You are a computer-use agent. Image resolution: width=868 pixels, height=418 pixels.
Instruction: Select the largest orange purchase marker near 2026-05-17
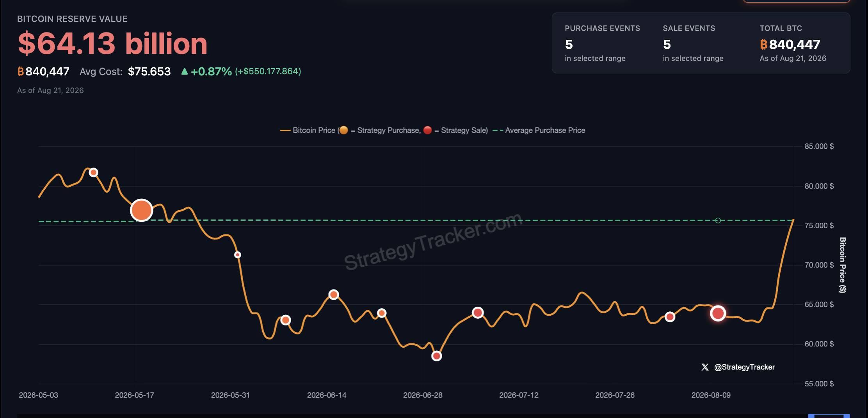click(141, 210)
